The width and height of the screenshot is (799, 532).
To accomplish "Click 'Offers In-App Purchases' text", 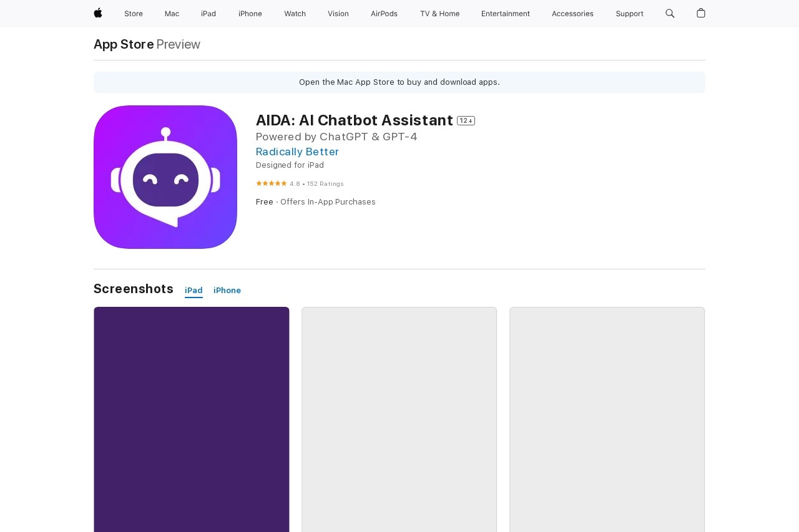I will tap(328, 202).
